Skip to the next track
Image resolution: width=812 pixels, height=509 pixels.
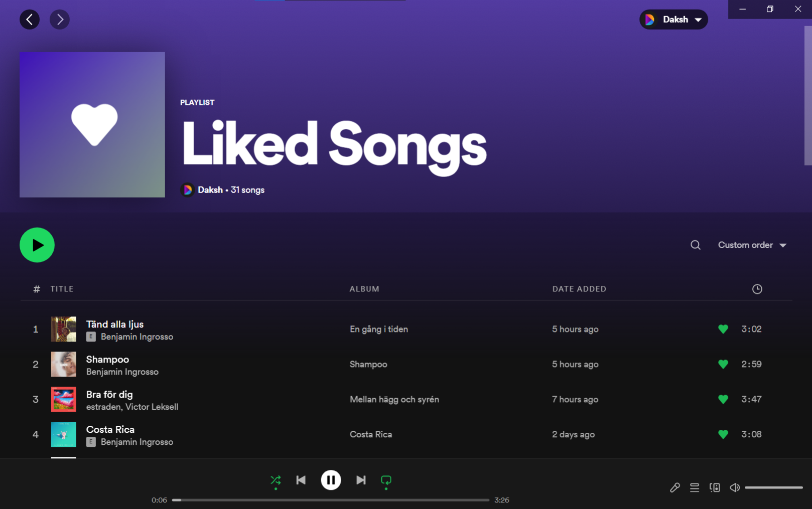(x=361, y=480)
